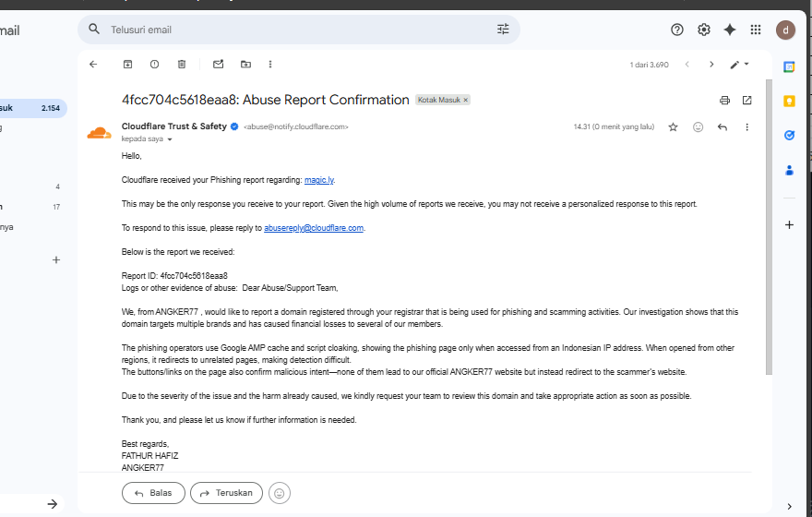The width and height of the screenshot is (812, 517).
Task: Click the Kotak Masuk label tag
Action: (x=438, y=100)
